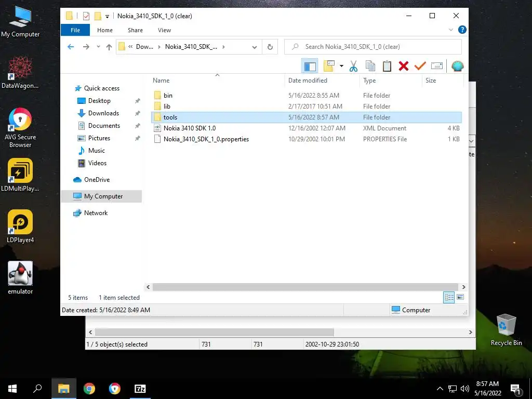Open Explorer Help question mark icon

click(462, 30)
